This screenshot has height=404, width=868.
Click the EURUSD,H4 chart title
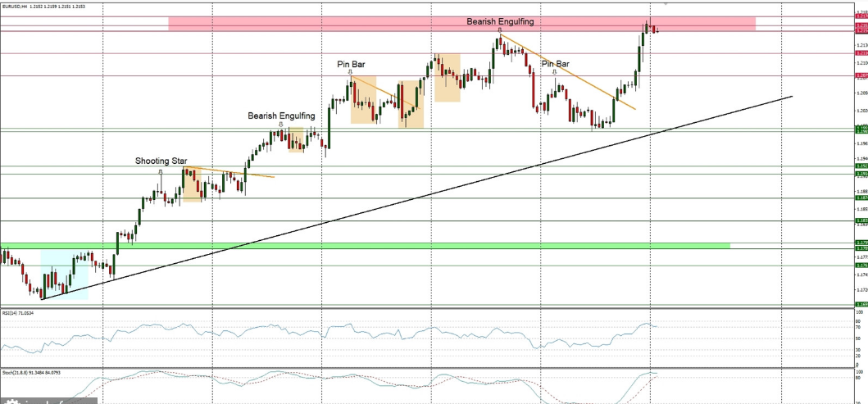pos(18,6)
